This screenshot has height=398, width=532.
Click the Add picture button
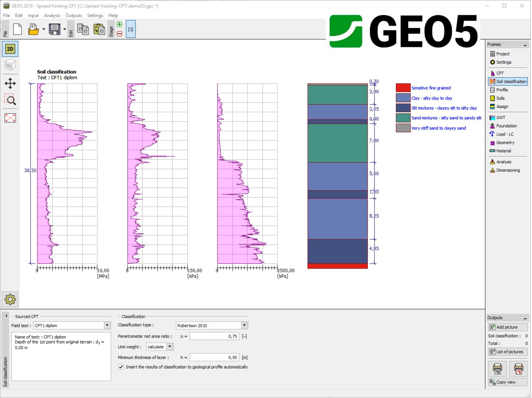[x=508, y=327]
